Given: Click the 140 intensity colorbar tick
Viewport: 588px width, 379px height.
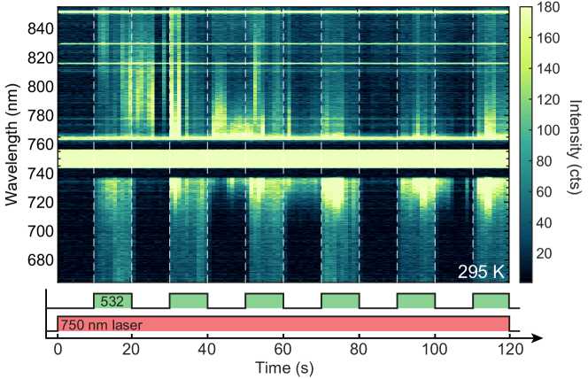Looking at the screenshot, I should click(548, 68).
